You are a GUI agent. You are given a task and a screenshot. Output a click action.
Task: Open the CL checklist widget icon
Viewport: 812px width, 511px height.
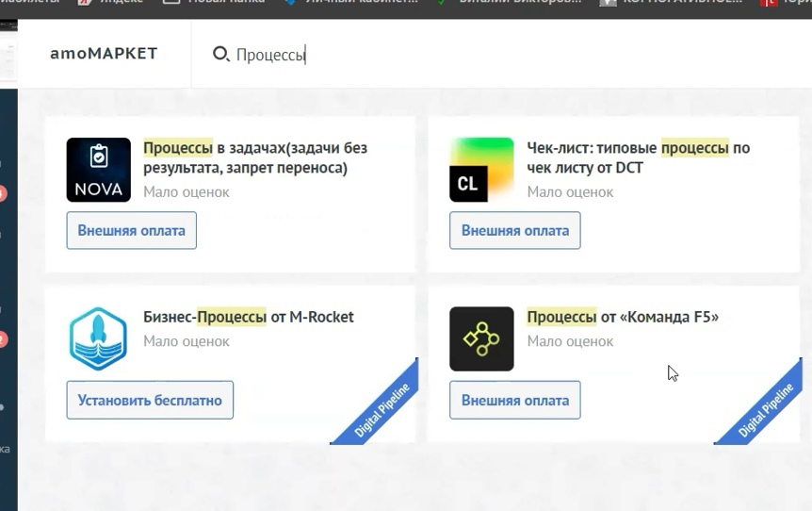pos(481,170)
